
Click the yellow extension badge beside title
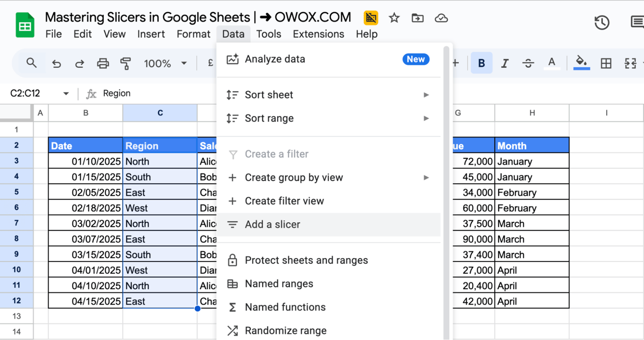pos(371,18)
